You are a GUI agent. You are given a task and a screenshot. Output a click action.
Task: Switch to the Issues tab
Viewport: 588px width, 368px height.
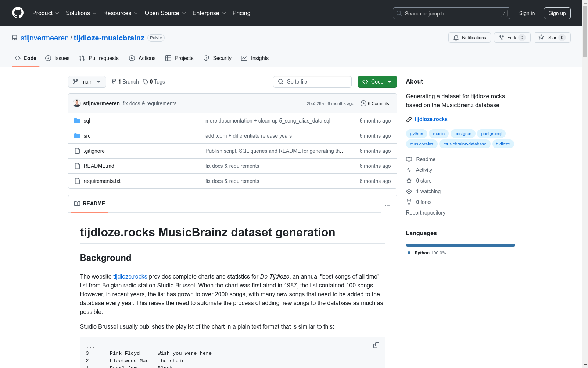[57, 58]
